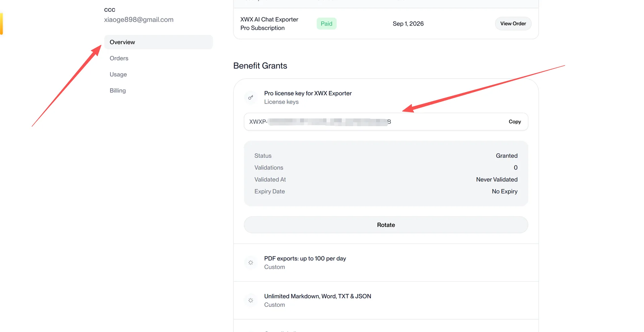Viewport: 644px width, 332px height.
Task: Go to the Orders page
Action: coord(119,58)
